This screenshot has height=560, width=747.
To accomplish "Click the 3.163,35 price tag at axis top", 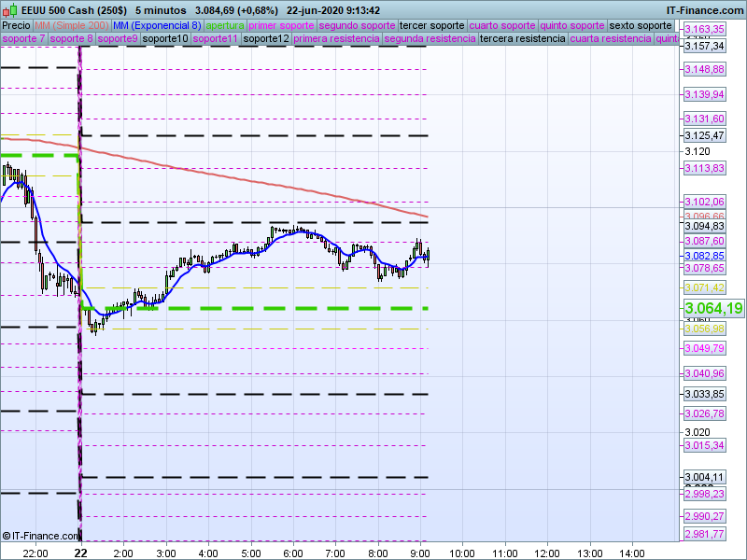I will point(704,30).
